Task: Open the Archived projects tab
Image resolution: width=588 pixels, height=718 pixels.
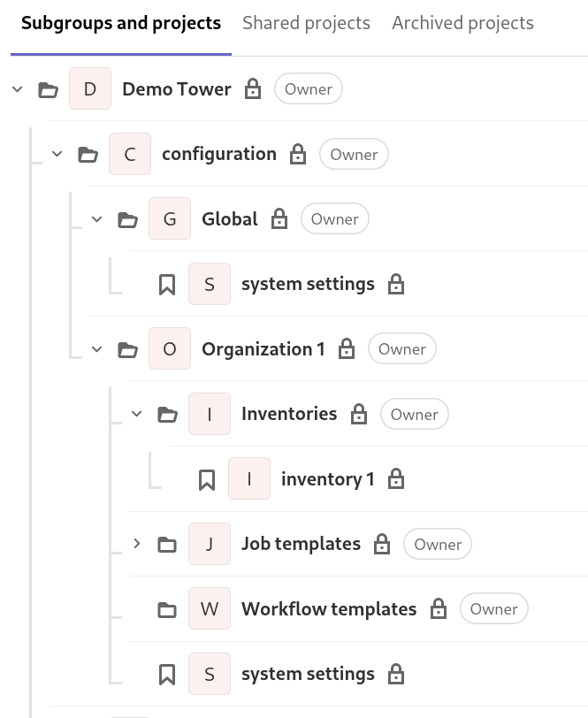Action: (x=462, y=23)
